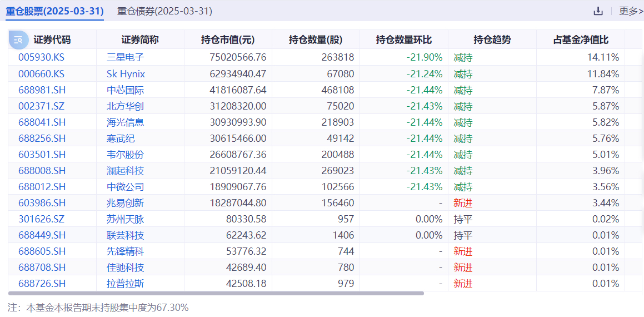Open the 寒武纪 stock link

point(121,138)
